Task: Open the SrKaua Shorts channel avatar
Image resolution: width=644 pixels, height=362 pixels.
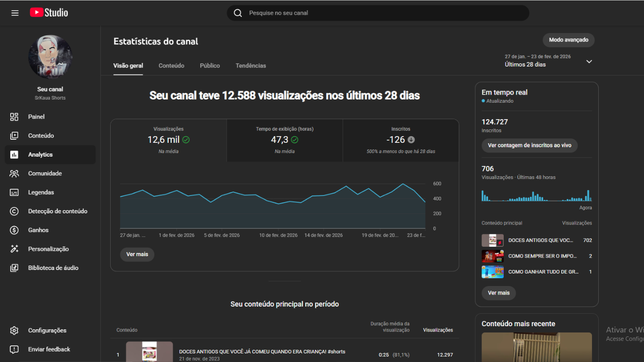Action: pyautogui.click(x=50, y=57)
